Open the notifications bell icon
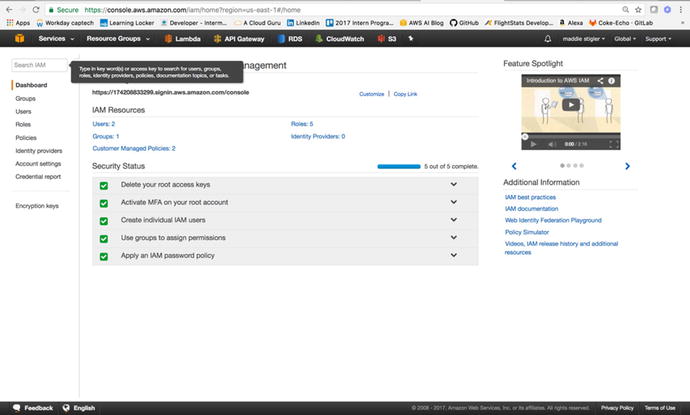Viewport: 690px width, 415px height. point(547,39)
